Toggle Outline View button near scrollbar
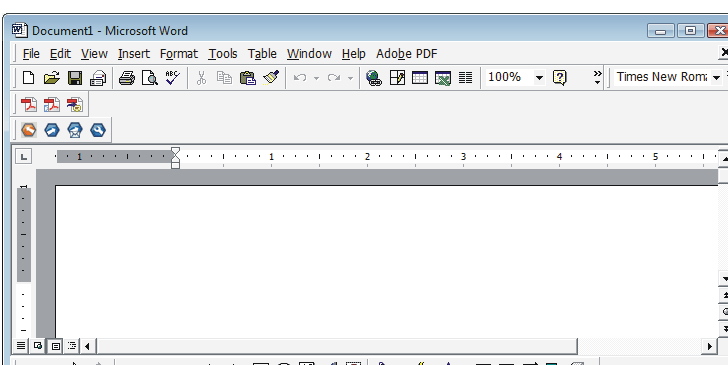The width and height of the screenshot is (728, 365). tap(72, 345)
